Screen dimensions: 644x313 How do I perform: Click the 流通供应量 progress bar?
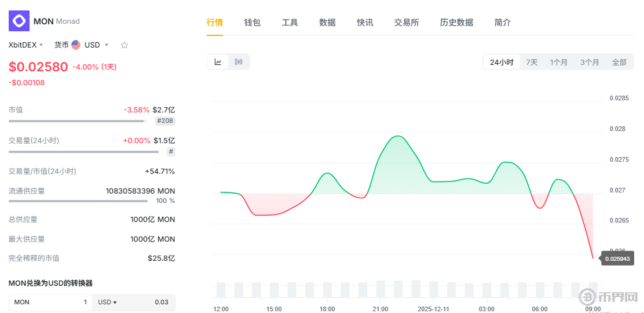point(78,201)
